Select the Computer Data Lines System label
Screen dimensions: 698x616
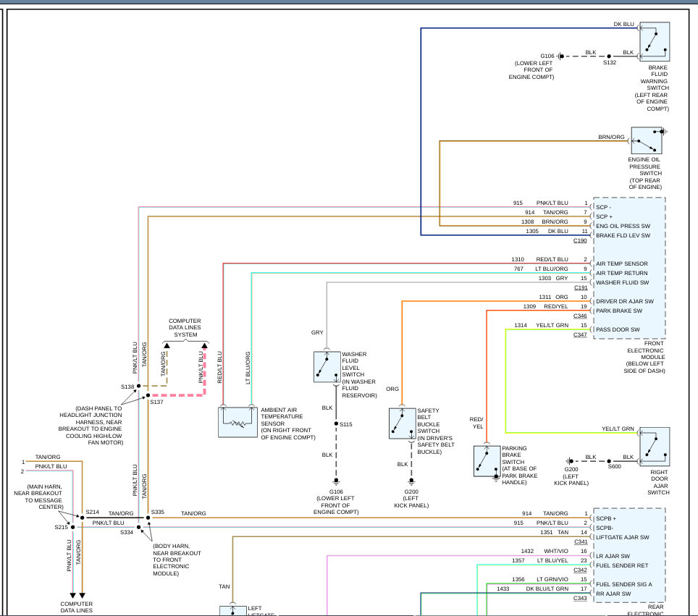point(185,328)
